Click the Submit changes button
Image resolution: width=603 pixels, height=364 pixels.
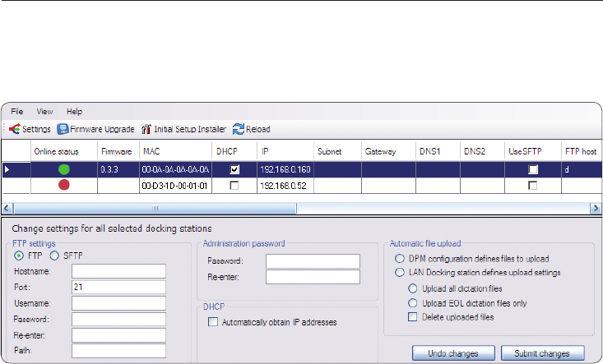[x=542, y=352]
